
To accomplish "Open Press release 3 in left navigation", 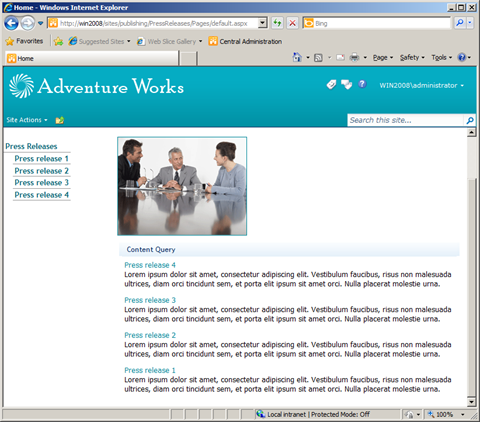I will pyautogui.click(x=42, y=183).
